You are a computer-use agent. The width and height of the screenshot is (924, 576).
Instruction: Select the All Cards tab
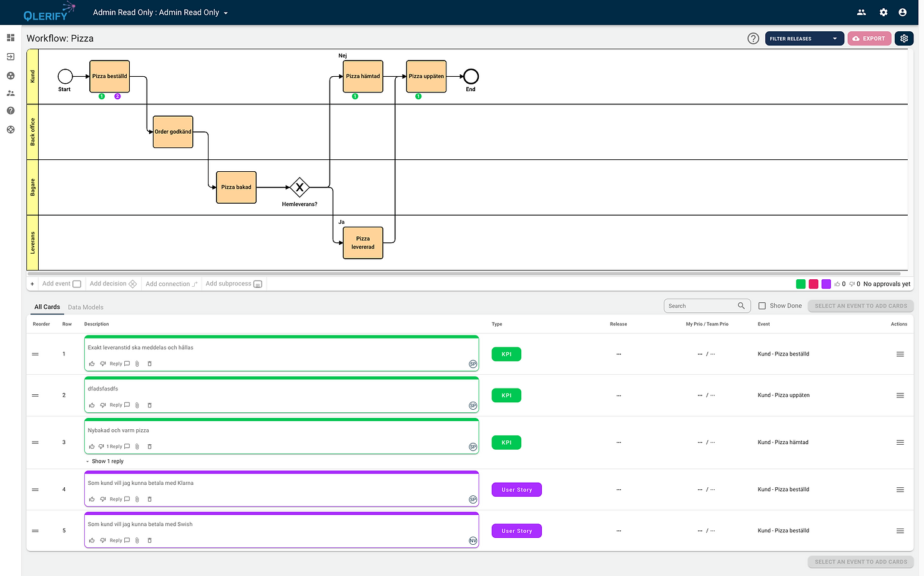(x=47, y=307)
